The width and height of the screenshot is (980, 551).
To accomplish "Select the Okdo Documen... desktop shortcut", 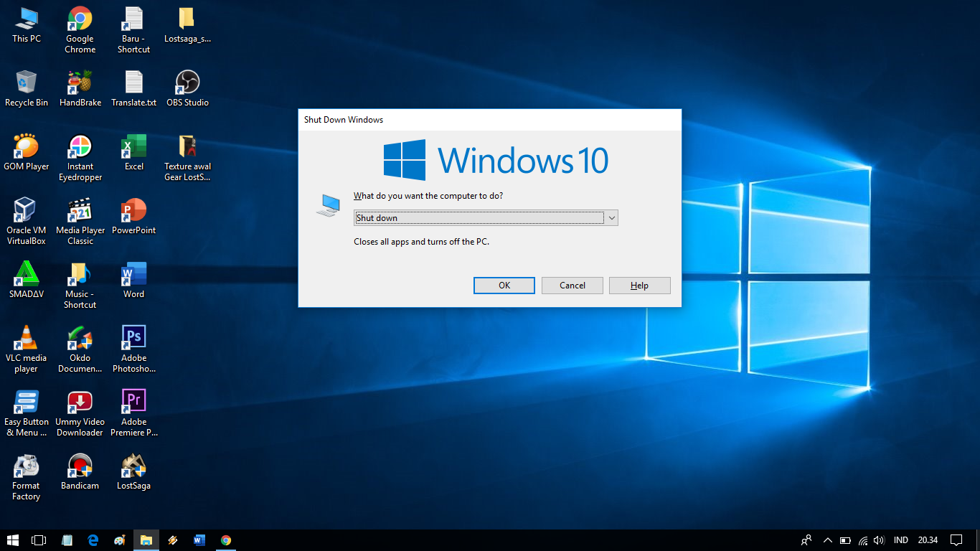I will pos(80,349).
